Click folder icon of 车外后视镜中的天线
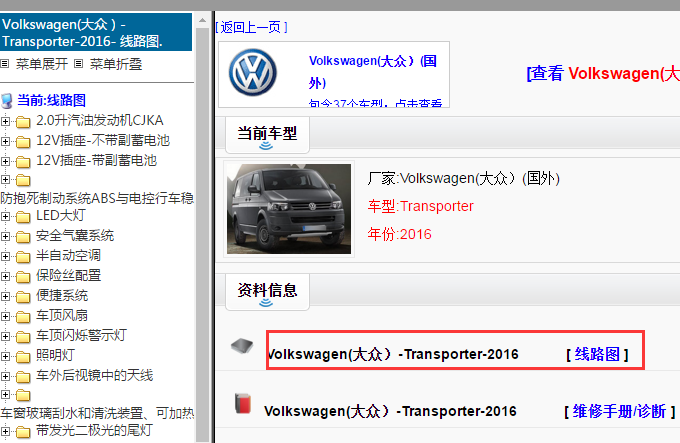The image size is (680, 443). coord(23,376)
